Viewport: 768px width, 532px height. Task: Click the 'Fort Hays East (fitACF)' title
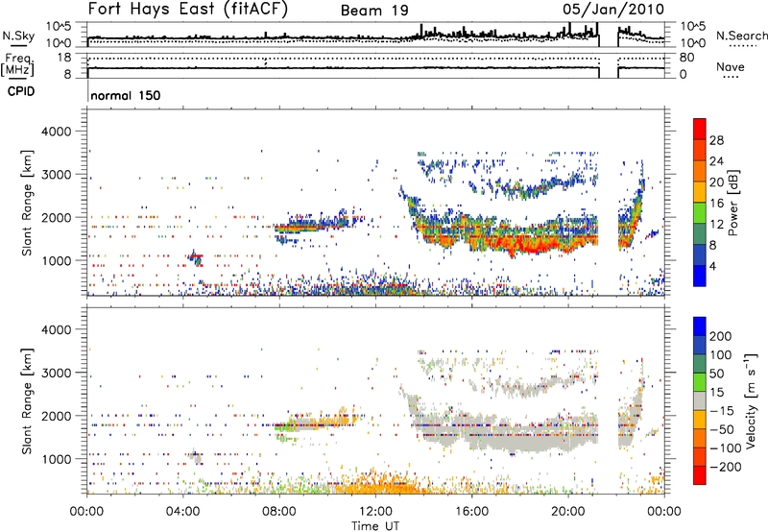(187, 10)
